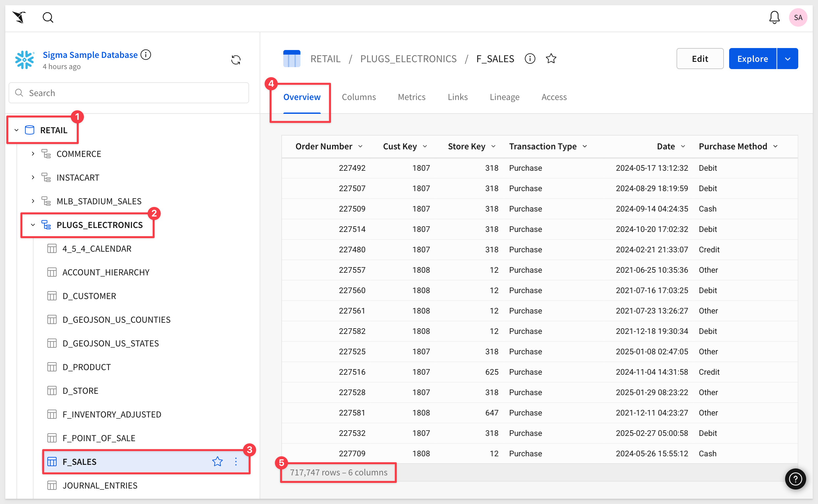Open the help question mark button

795,479
